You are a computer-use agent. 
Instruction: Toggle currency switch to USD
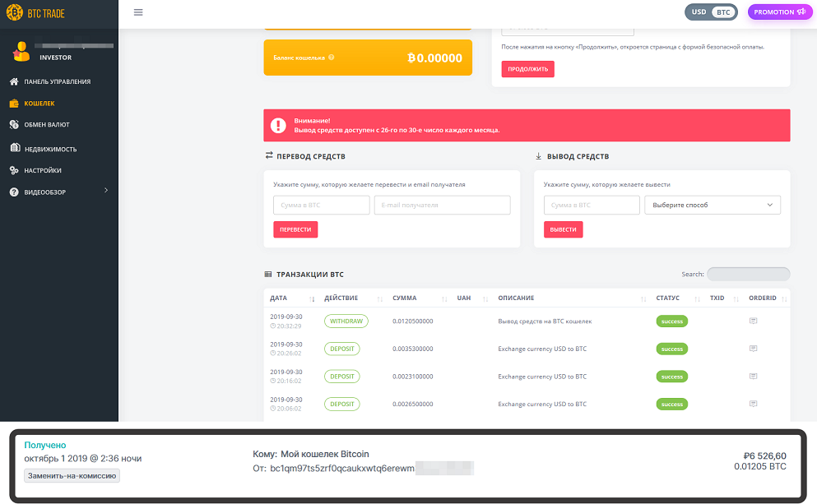699,12
